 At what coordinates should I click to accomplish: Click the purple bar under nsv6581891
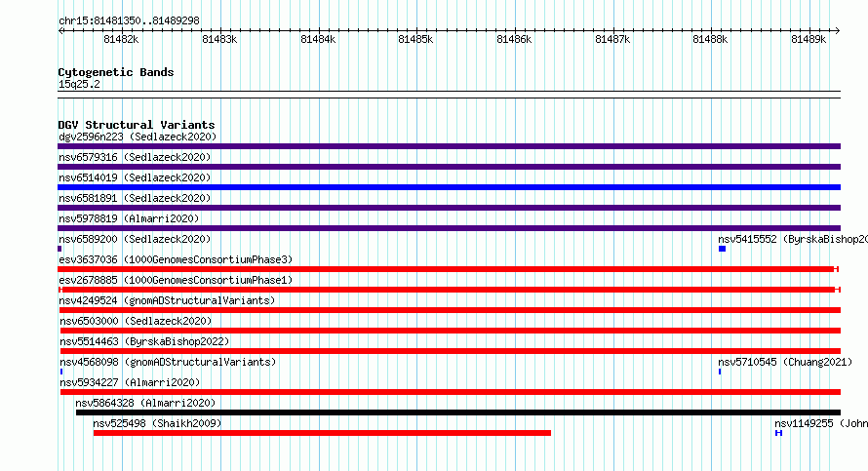coord(449,208)
